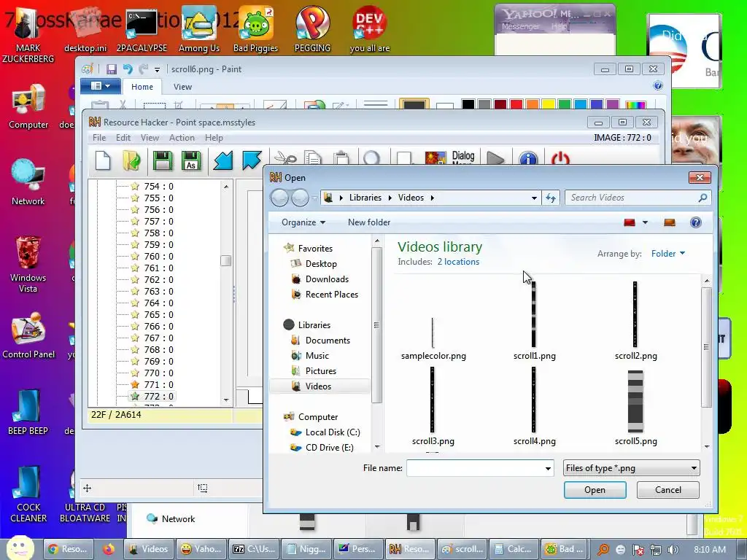Open the Edit menu in Resource Hacker
This screenshot has width=747, height=560.
[123, 138]
